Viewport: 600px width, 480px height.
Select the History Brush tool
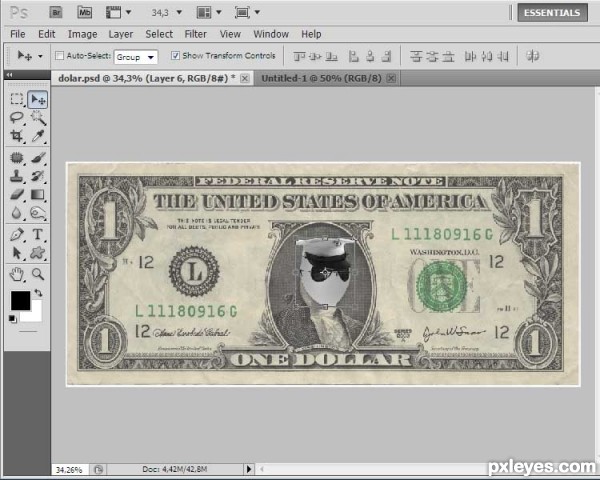(38, 176)
